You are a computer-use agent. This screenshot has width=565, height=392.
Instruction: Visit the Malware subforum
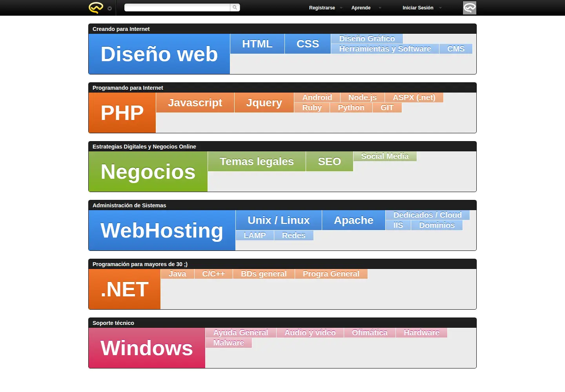click(x=229, y=343)
